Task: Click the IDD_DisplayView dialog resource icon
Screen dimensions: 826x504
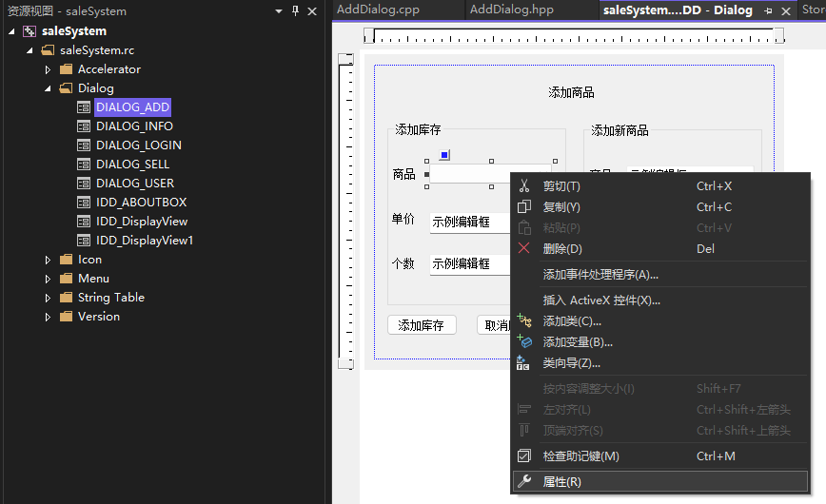Action: click(x=84, y=222)
